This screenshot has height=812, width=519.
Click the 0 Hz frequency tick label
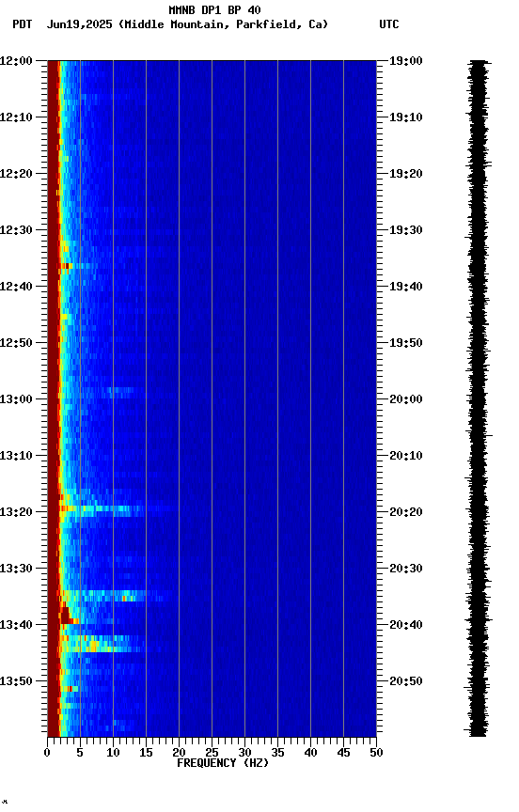click(x=47, y=753)
